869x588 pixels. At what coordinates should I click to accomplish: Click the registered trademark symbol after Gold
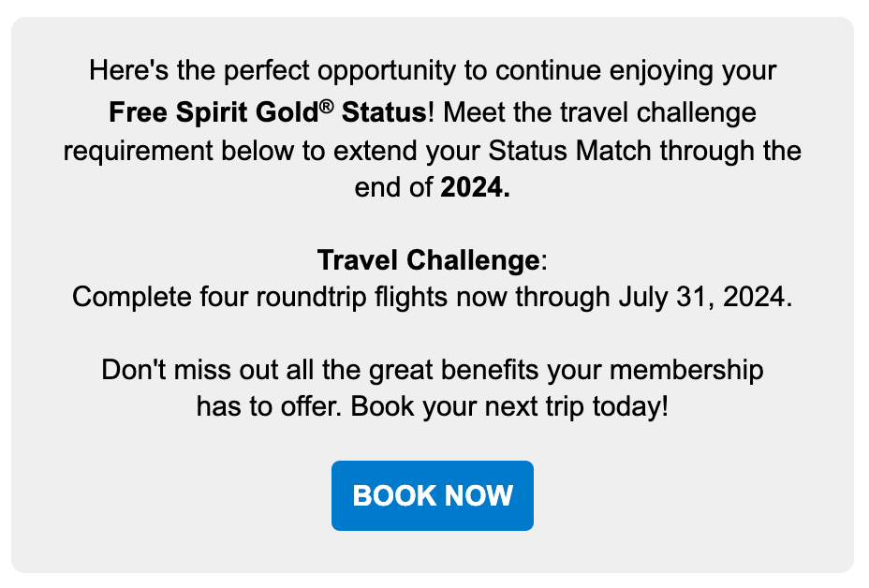coord(327,107)
